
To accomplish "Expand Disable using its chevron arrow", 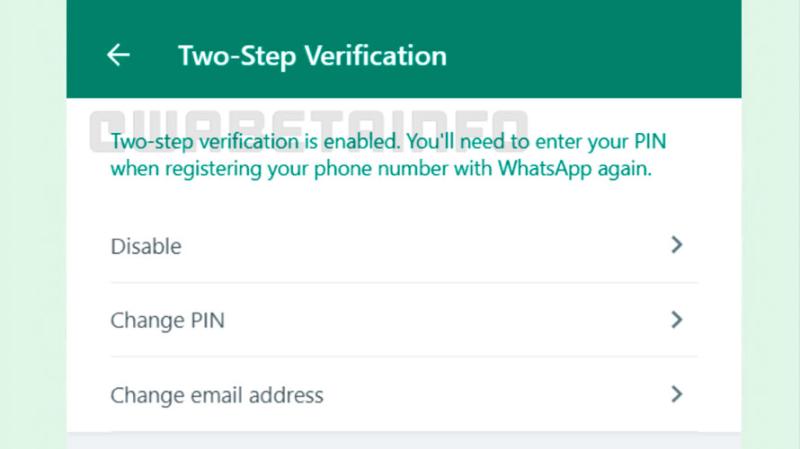I will tap(677, 245).
